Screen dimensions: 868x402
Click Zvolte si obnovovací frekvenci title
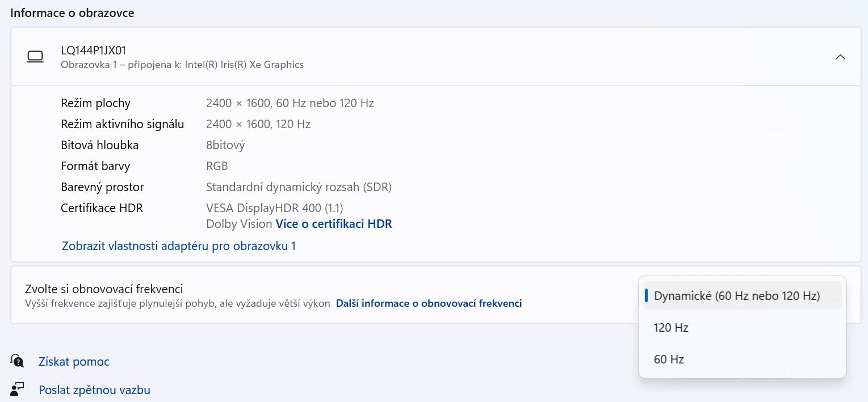pos(104,289)
